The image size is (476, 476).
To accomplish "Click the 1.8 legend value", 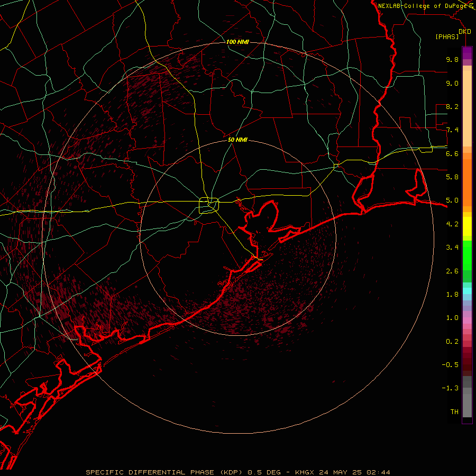I will 452,295.
